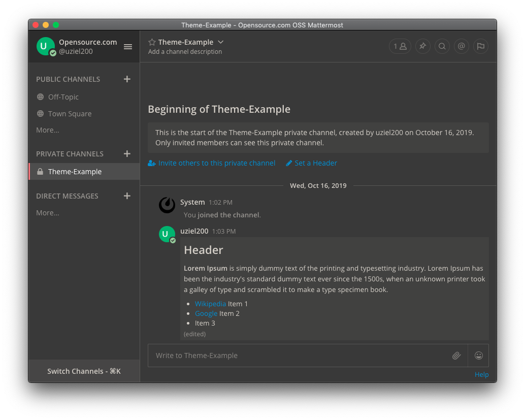This screenshot has height=420, width=525.
Task: Open the Google link in the message
Action: 206,313
